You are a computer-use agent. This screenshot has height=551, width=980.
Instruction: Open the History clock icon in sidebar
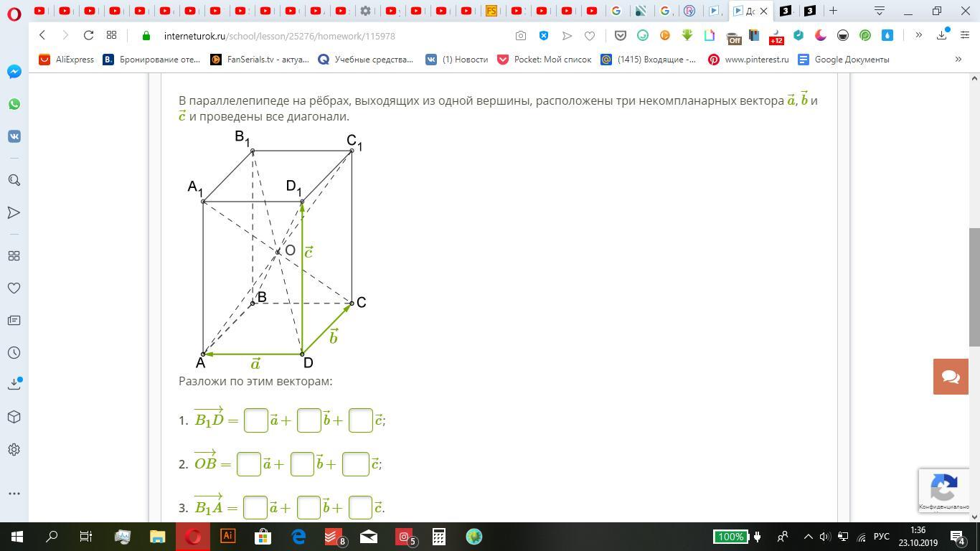click(14, 352)
